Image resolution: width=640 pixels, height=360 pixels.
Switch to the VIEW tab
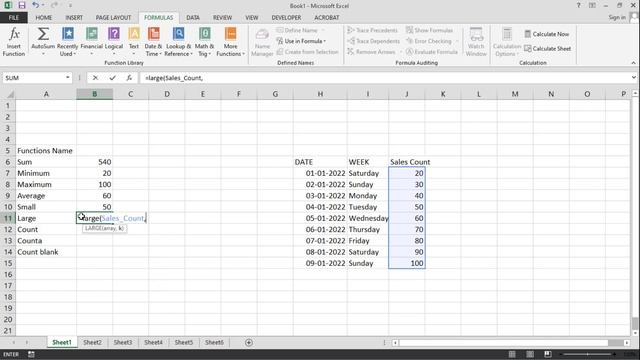point(251,18)
